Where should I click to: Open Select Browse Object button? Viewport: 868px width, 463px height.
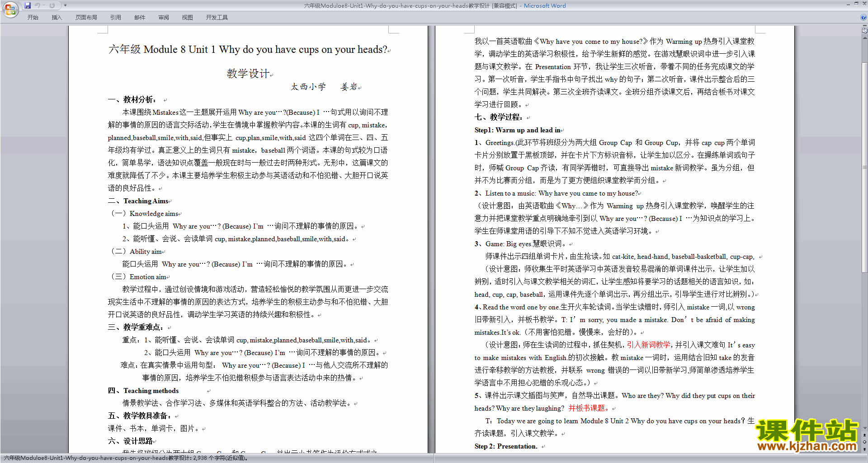click(x=864, y=442)
